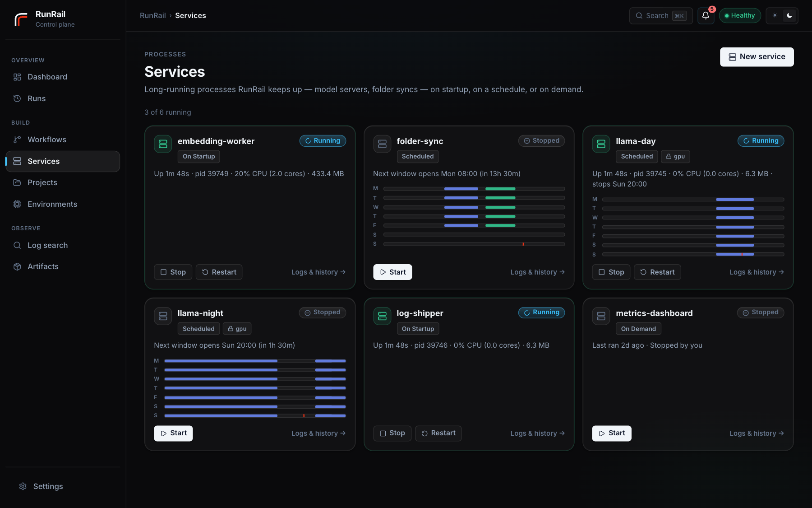Screen dimensions: 812x508
Task: Start the llama-night service
Action: click(x=173, y=433)
